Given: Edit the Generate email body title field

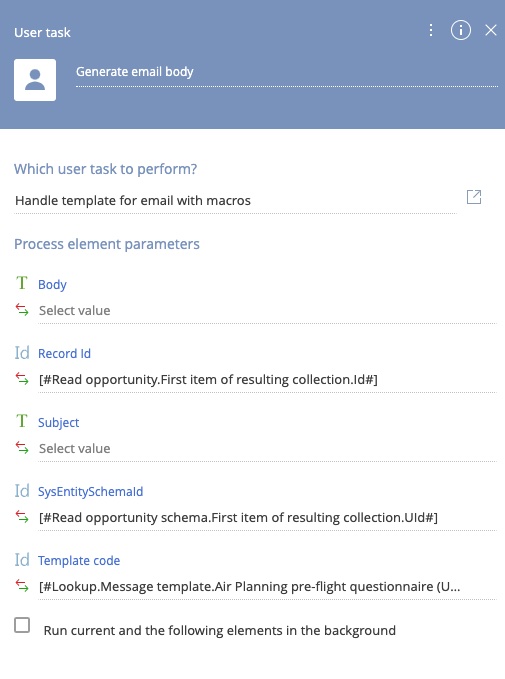Looking at the screenshot, I should 287,72.
